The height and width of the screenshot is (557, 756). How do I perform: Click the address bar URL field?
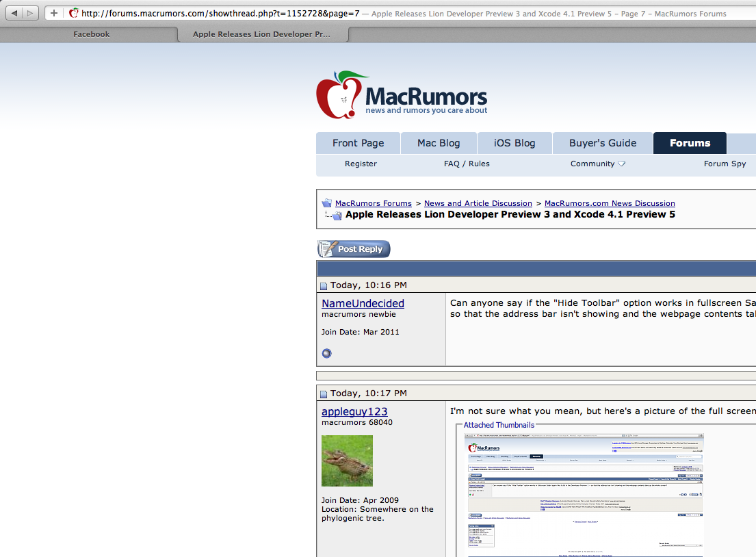(400, 14)
